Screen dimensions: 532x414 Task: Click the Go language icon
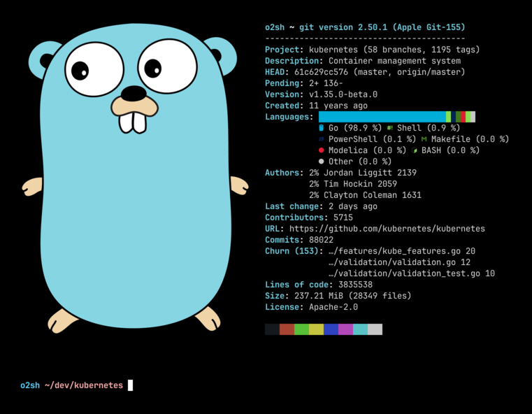tap(322, 128)
